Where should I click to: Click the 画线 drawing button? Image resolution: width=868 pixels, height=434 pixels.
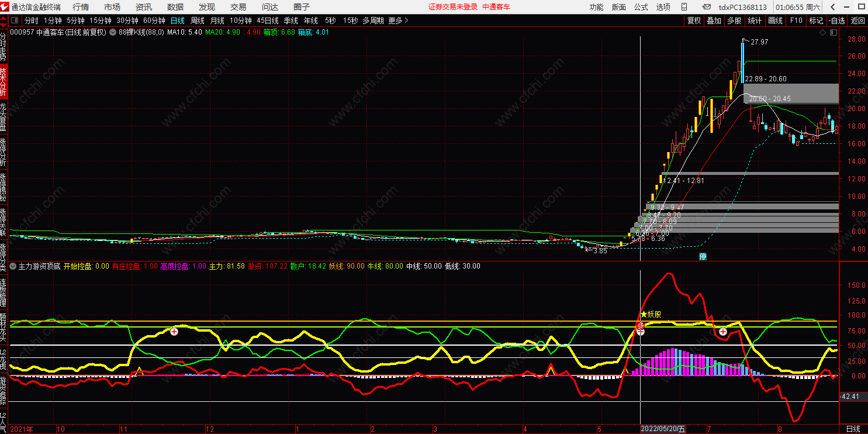775,20
